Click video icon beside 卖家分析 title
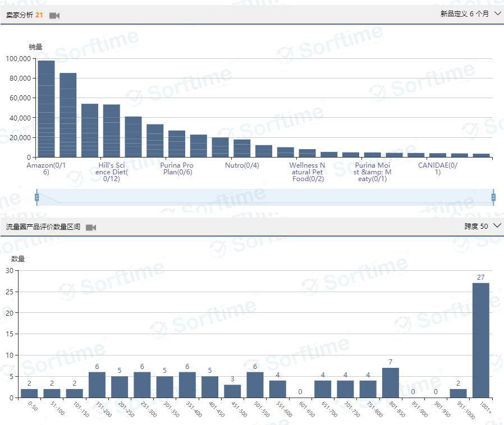504x425 pixels. (x=54, y=16)
